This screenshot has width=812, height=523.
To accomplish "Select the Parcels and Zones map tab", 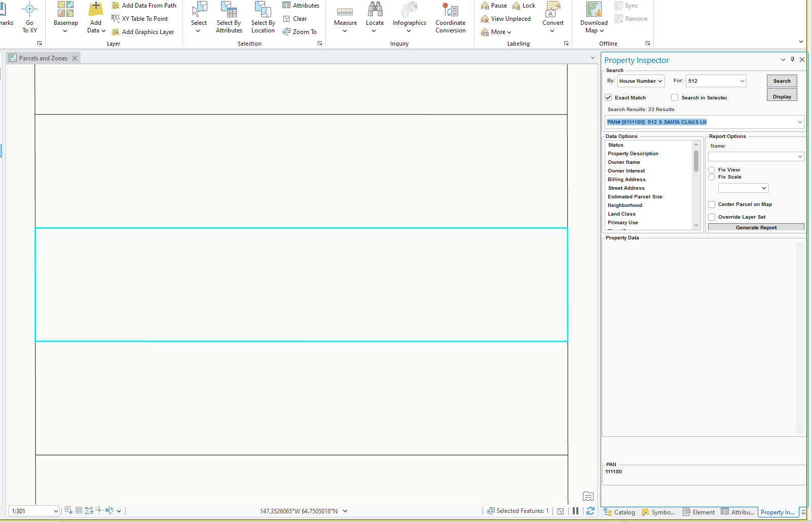I will pos(43,57).
